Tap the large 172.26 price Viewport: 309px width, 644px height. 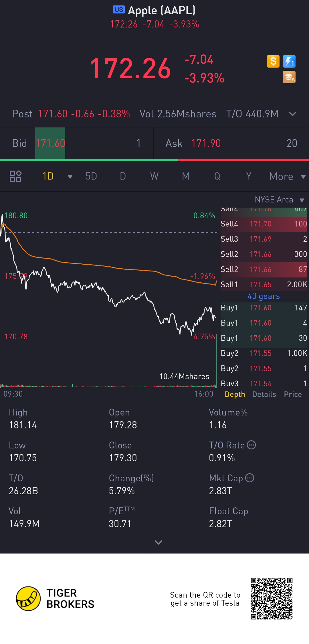pyautogui.click(x=130, y=68)
